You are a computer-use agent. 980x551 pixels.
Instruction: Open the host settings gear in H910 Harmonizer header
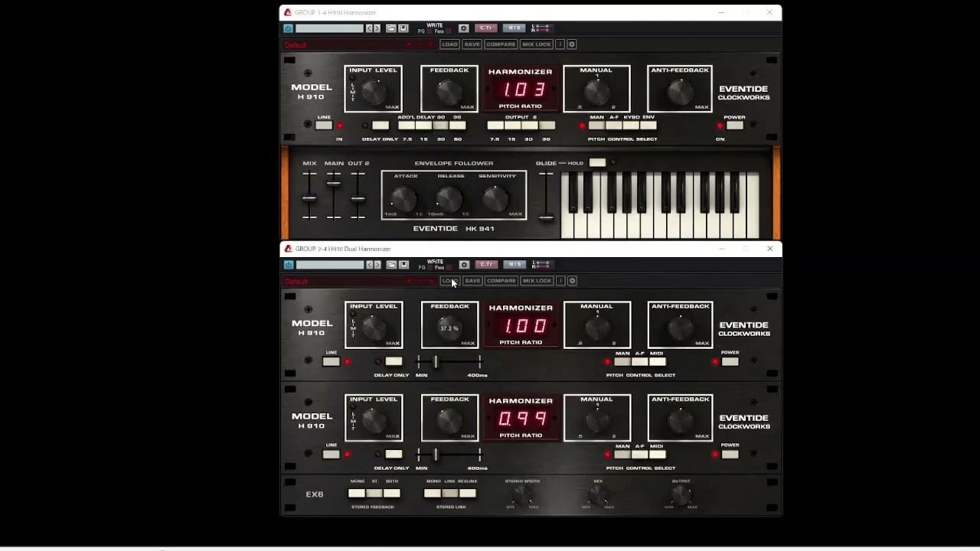[x=463, y=28]
